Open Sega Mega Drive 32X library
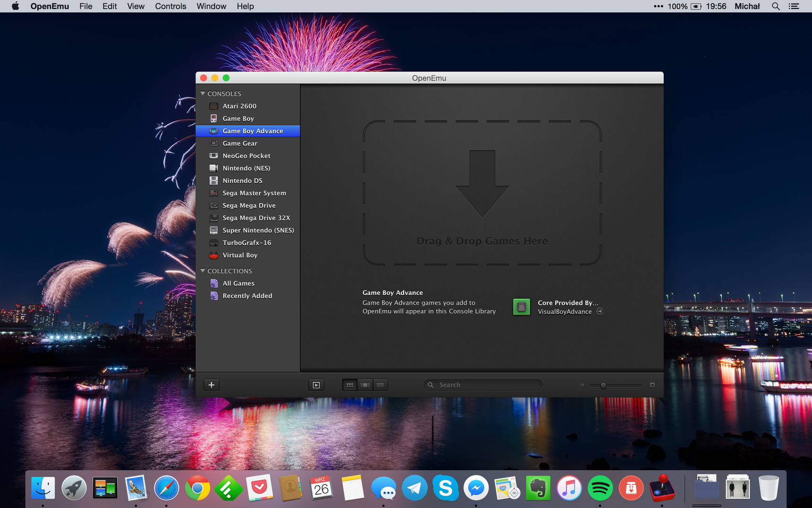The width and height of the screenshot is (812, 508). pos(248,218)
